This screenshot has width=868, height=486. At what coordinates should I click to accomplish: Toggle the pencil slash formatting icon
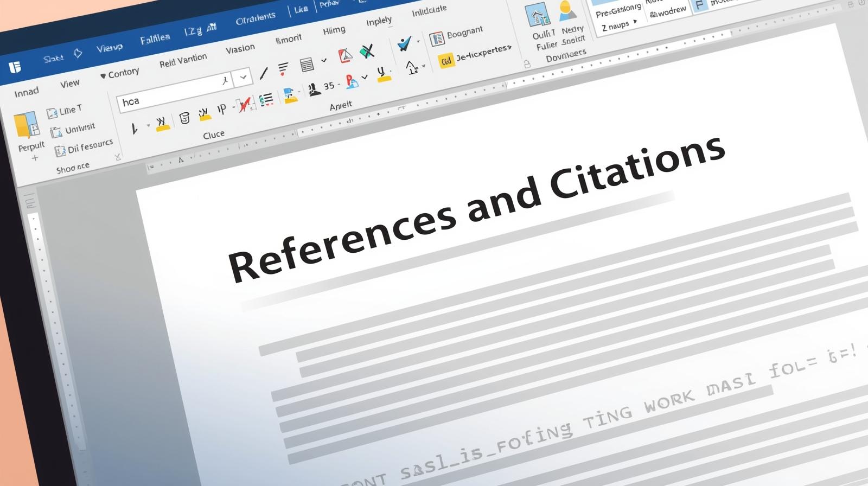264,73
